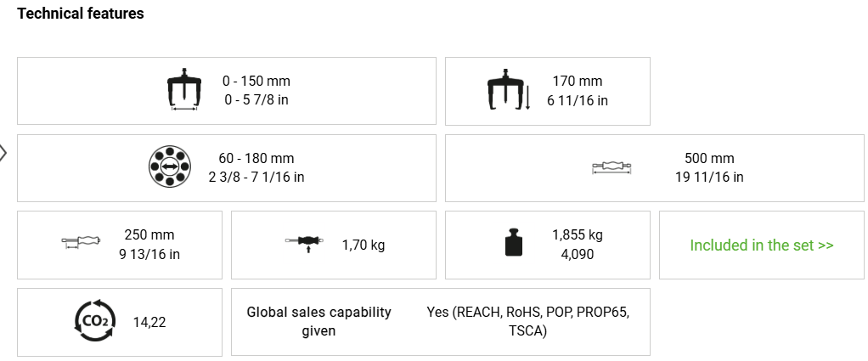Click the '60 - 180 mm' diameter text
Image resolution: width=868 pixels, height=361 pixels.
[256, 158]
